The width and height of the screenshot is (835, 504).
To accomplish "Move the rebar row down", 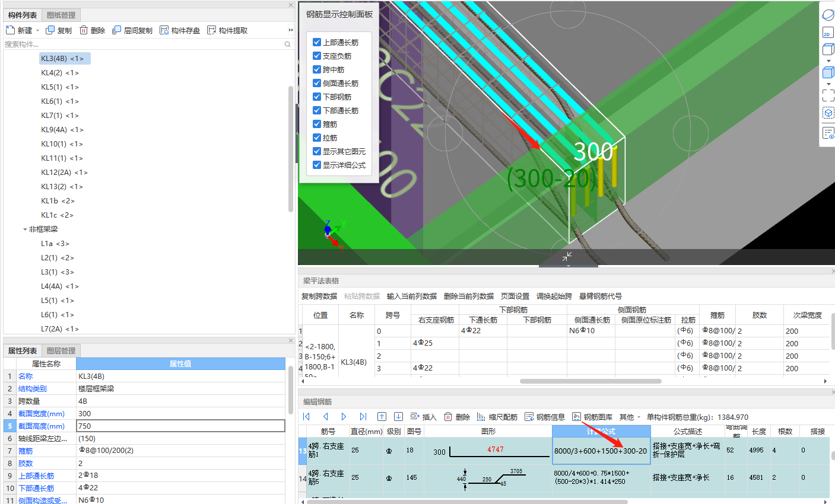I will [398, 417].
